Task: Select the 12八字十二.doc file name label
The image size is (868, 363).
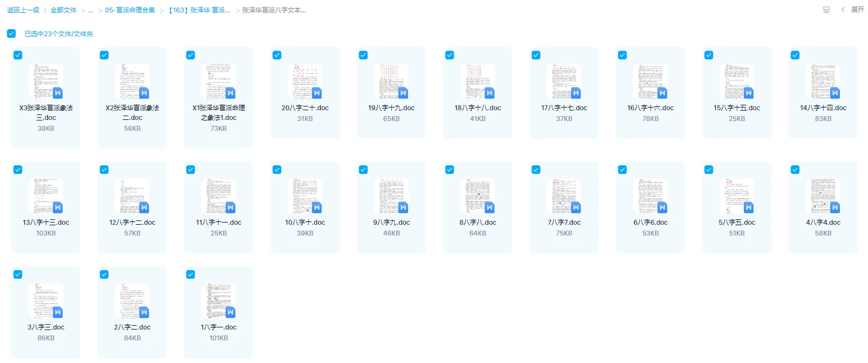Action: point(132,223)
